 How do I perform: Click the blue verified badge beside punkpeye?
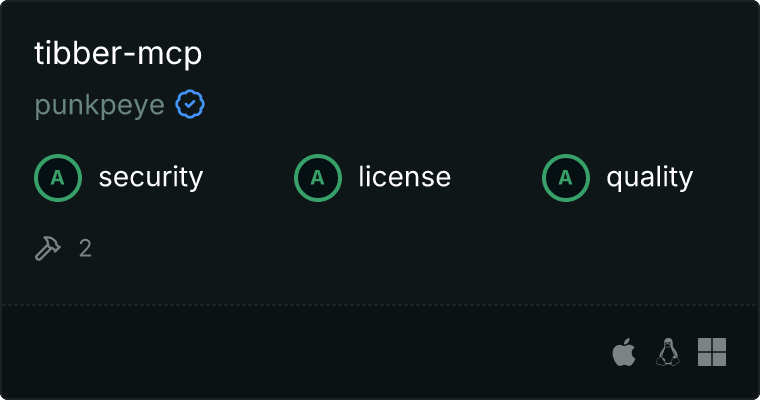click(x=190, y=104)
